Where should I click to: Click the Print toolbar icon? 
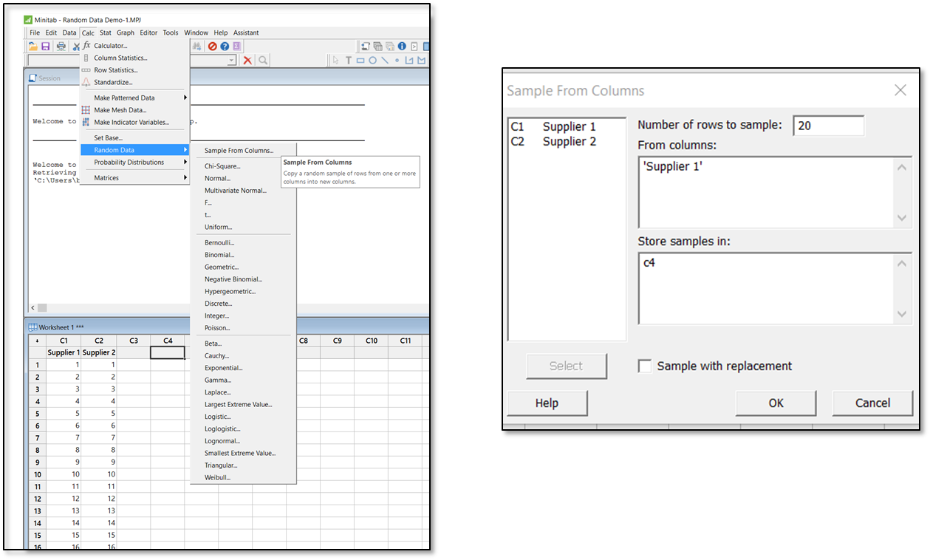click(x=61, y=47)
